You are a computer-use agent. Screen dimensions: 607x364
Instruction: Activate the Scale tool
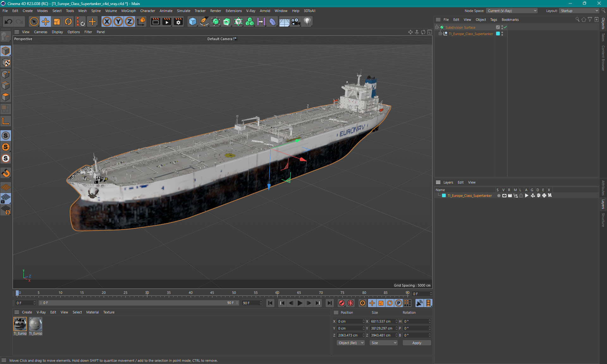pos(57,21)
